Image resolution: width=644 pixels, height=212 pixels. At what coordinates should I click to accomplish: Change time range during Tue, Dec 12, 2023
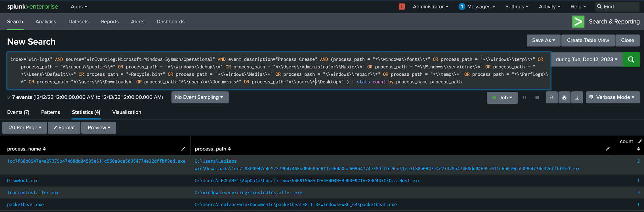(587, 59)
